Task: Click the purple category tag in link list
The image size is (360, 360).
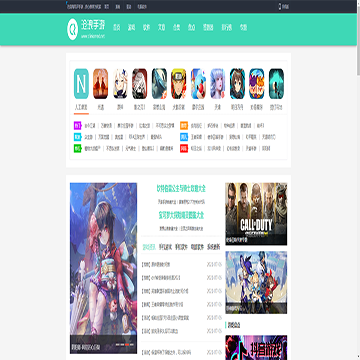Action: [x=77, y=126]
